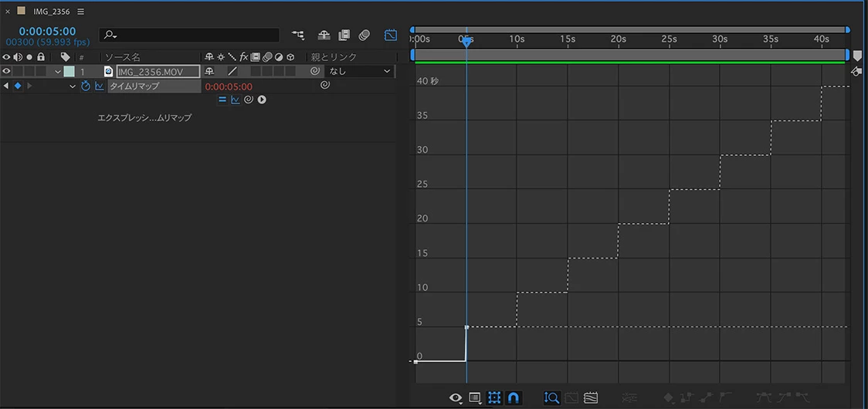Viewport: 868px width, 409px height.
Task: Click the IMG_2356.MOV layer label color swatch
Action: click(69, 71)
